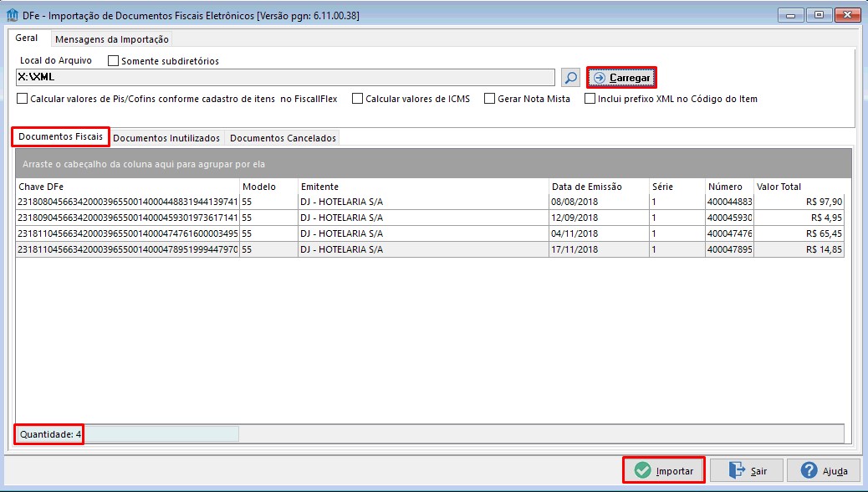Click date cell 12/09/2018
The height and width of the screenshot is (492, 868).
coord(599,218)
